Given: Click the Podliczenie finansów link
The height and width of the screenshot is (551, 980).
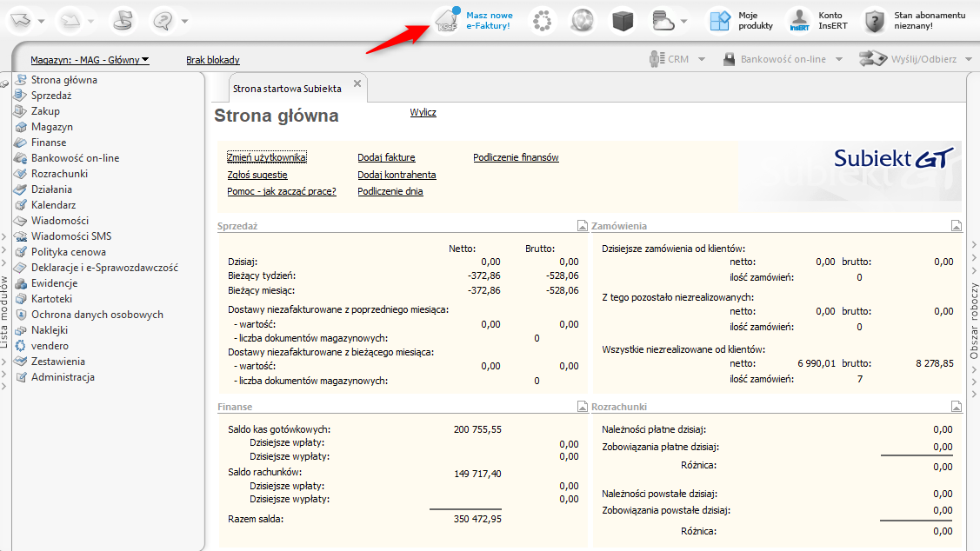Looking at the screenshot, I should pyautogui.click(x=516, y=158).
